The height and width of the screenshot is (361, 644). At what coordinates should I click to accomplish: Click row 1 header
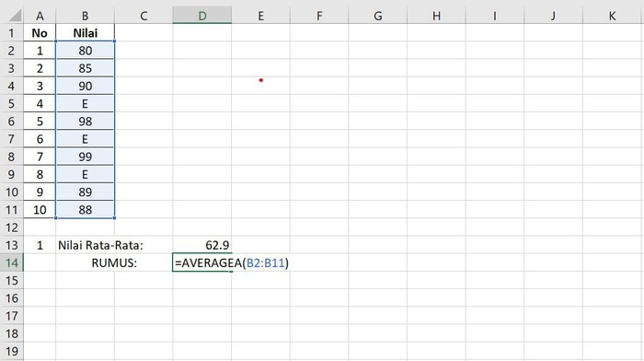tap(11, 33)
